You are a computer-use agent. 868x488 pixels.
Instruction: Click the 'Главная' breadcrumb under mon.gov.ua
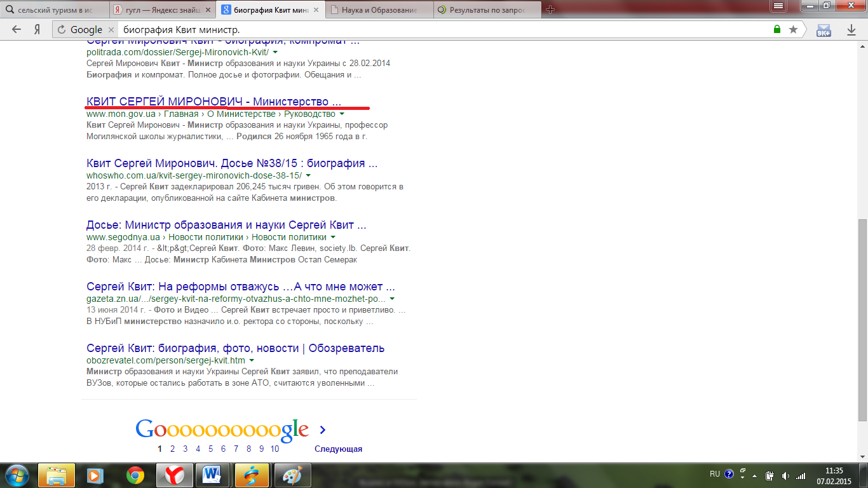point(180,114)
